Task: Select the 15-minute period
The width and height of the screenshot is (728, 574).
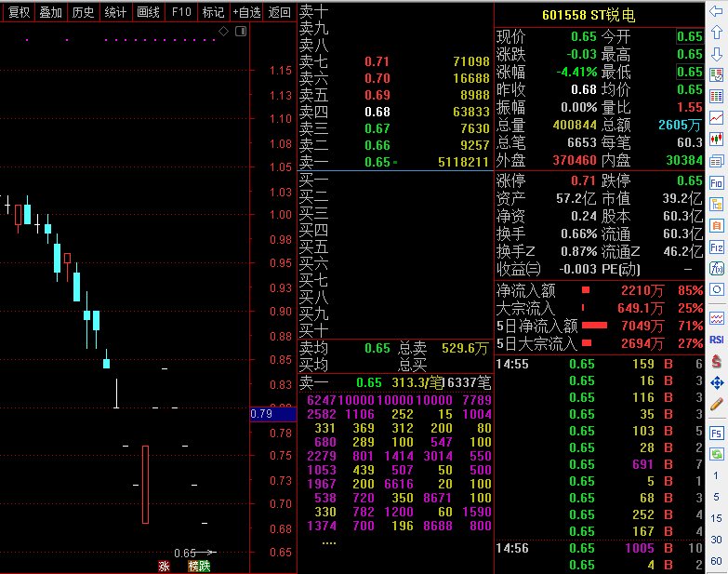Action: 717,518
